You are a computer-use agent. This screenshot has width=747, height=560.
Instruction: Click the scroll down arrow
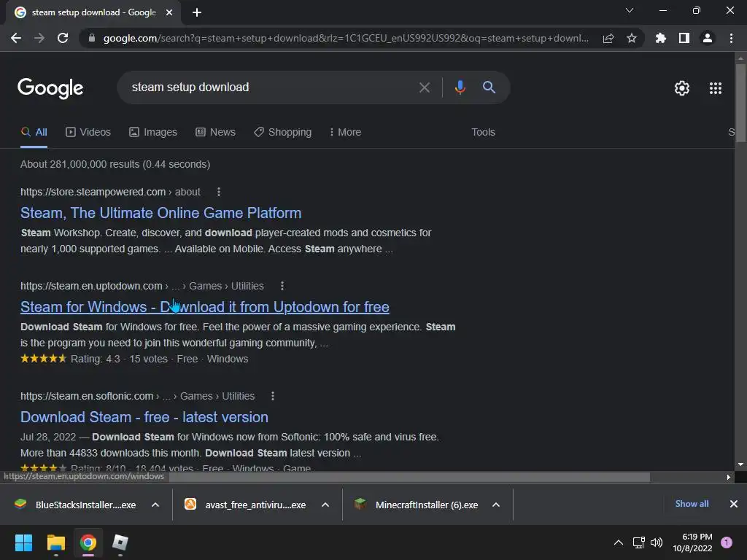pyautogui.click(x=740, y=464)
